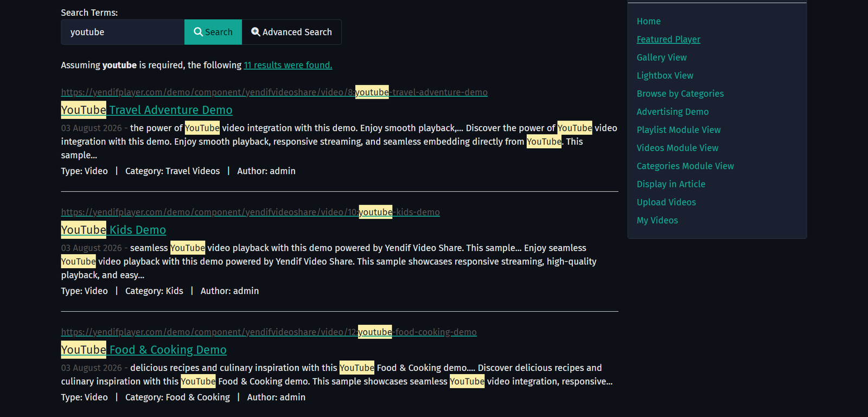This screenshot has height=417, width=868.
Task: Click the 'Search Terms:' label
Action: click(x=90, y=12)
